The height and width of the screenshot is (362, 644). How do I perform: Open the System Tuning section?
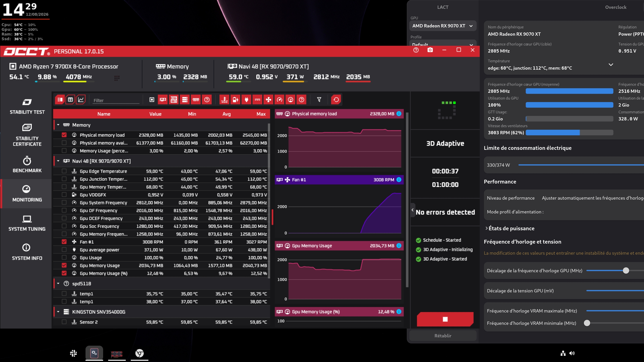pos(27,223)
